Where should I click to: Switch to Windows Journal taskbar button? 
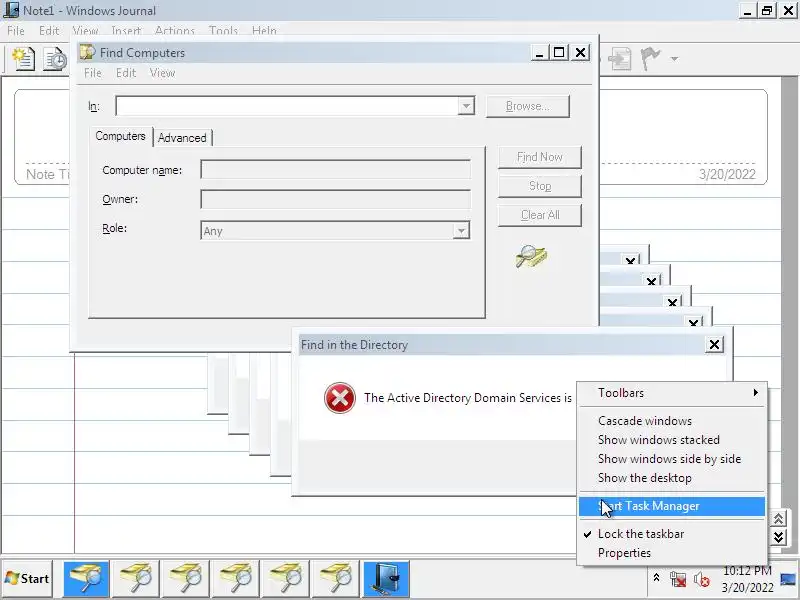tap(386, 579)
